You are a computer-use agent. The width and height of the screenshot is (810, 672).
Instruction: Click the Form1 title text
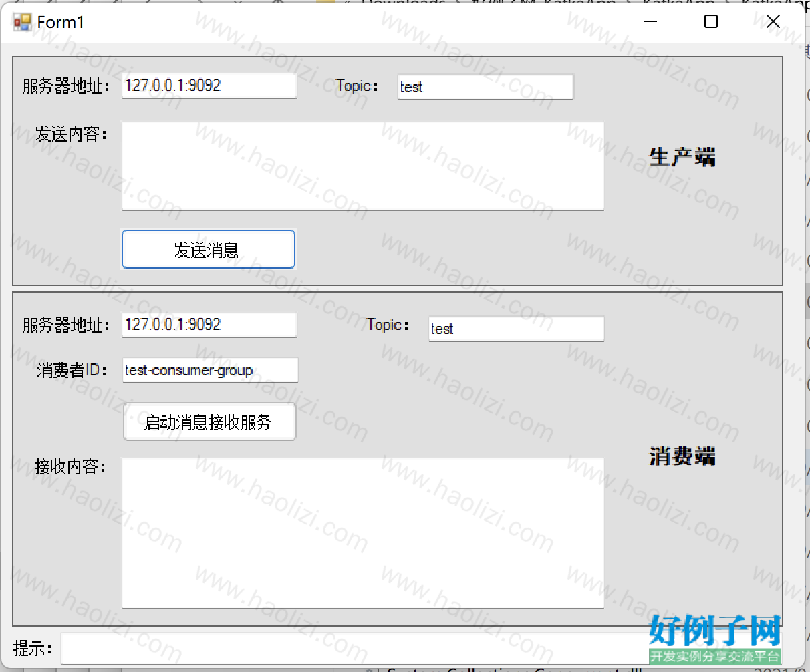61,22
